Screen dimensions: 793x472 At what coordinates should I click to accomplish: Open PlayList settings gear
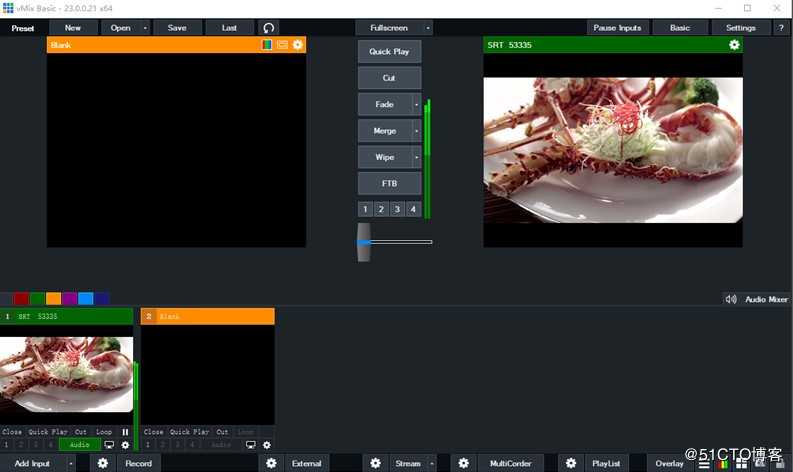(571, 463)
